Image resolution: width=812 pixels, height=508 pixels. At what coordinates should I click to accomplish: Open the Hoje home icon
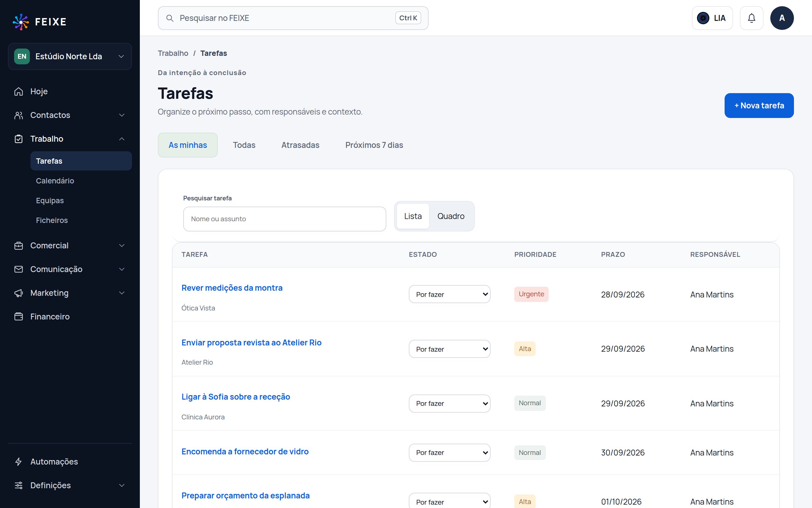coord(19,91)
